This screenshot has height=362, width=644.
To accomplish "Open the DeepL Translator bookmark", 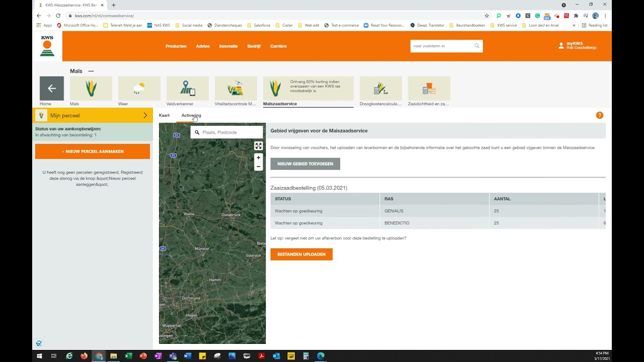I will [x=427, y=25].
